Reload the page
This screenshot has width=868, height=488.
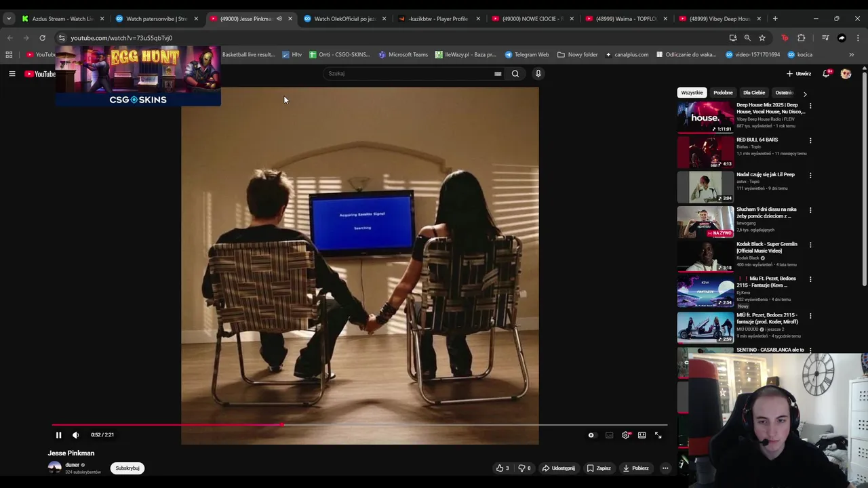point(42,38)
